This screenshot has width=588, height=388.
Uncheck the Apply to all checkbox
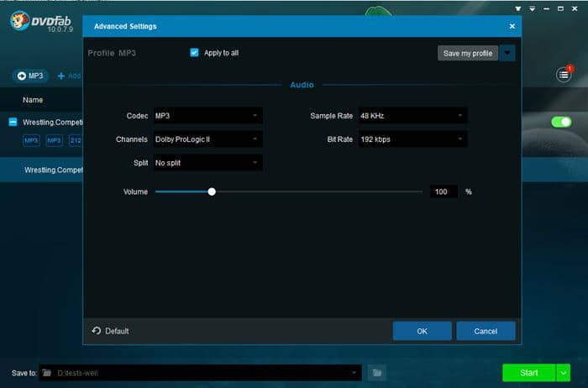[x=195, y=53]
